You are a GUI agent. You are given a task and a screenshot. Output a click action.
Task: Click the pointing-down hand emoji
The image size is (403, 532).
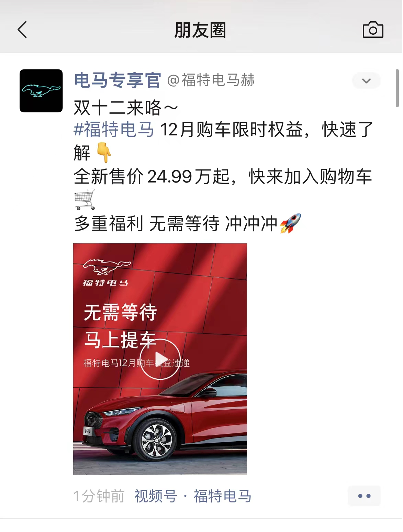click(x=104, y=153)
